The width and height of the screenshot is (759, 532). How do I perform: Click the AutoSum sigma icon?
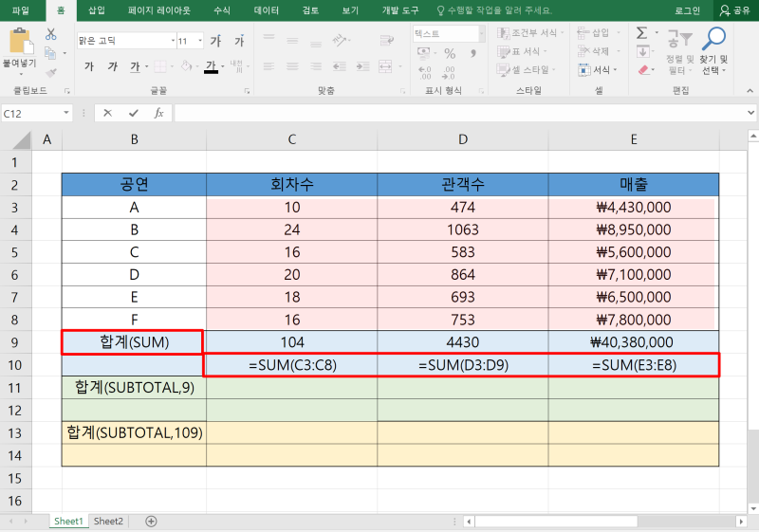pos(642,33)
